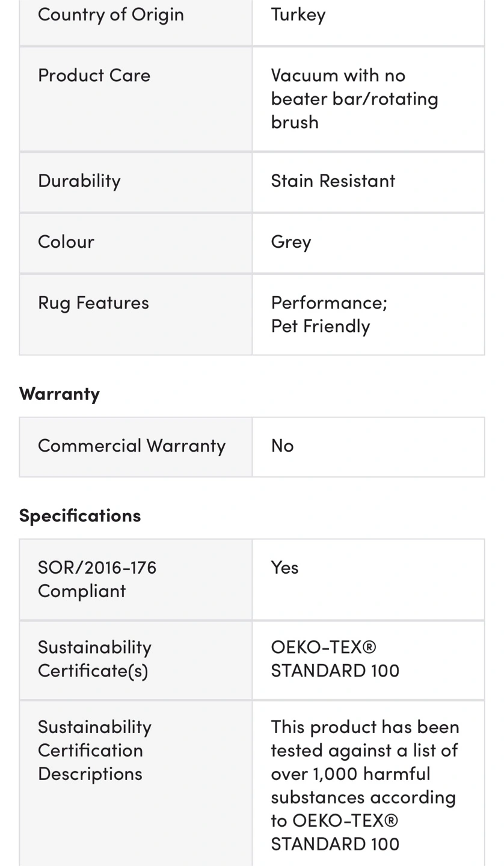The width and height of the screenshot is (504, 866).
Task: Click the Warranty section heading
Action: (x=59, y=393)
